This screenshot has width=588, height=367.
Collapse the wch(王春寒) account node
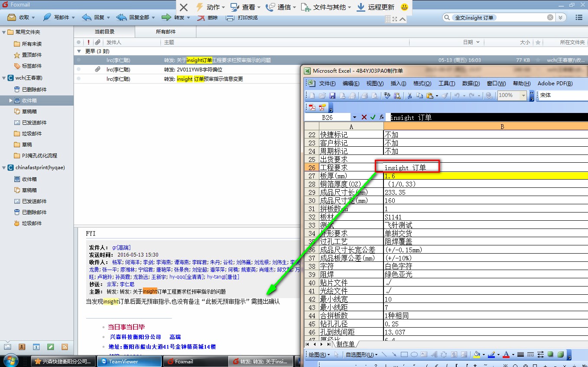click(x=4, y=78)
